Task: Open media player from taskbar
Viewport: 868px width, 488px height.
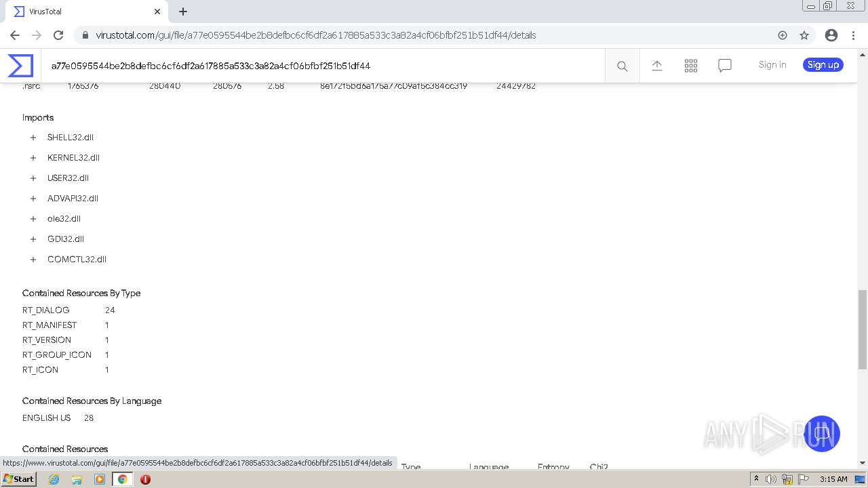Action: [100, 479]
